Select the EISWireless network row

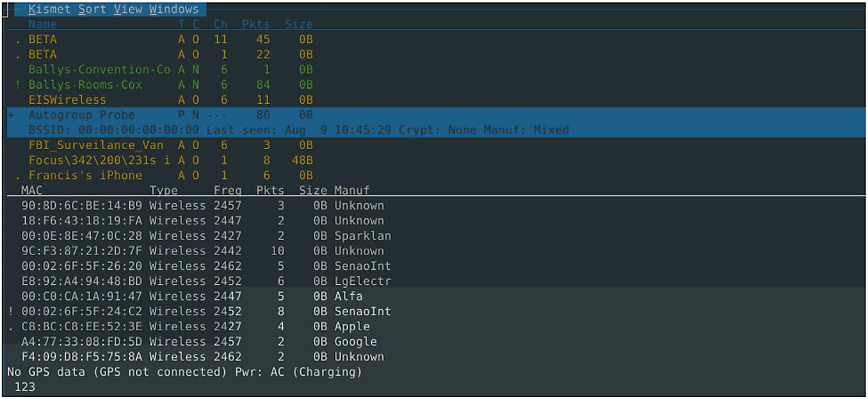click(67, 100)
